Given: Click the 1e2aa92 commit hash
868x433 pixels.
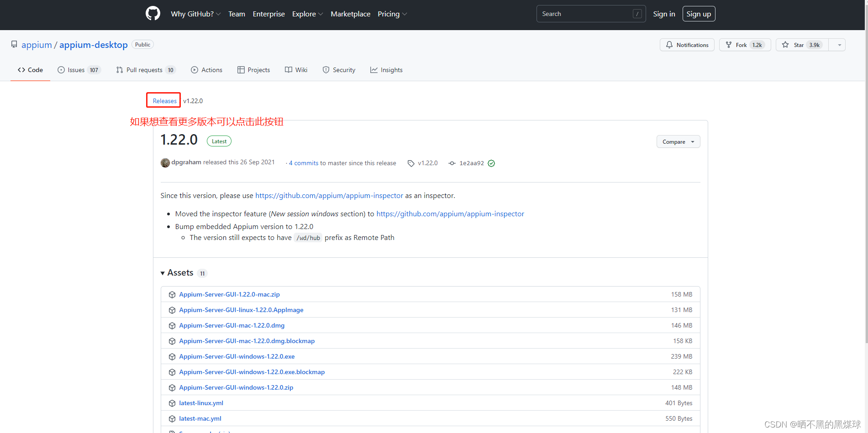Looking at the screenshot, I should 472,163.
